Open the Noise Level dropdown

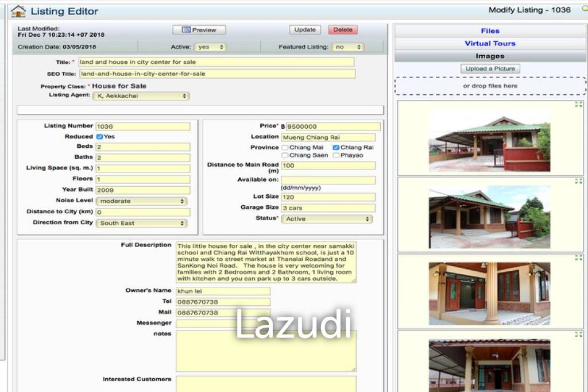(x=141, y=201)
